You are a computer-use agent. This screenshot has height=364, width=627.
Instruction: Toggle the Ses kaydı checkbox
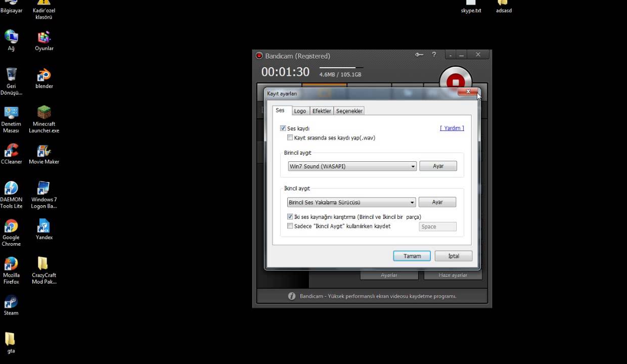[x=283, y=128]
